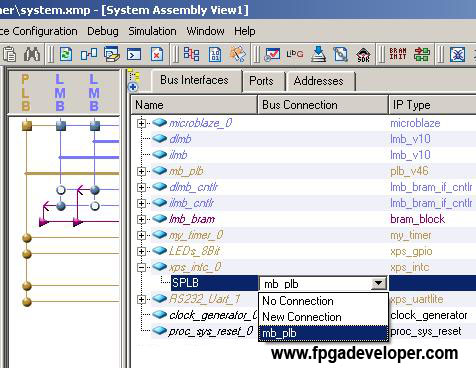Expand the microblaze_0 tree node

coord(141,123)
